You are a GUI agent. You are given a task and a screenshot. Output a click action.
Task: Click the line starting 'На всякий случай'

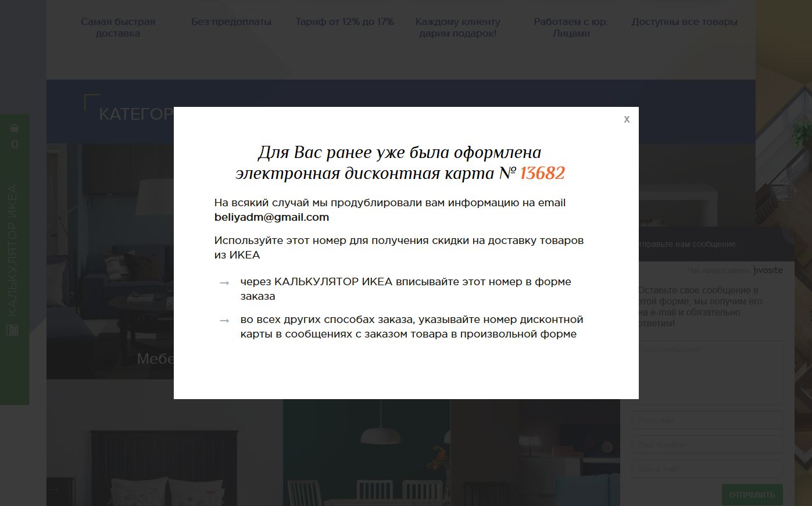(390, 210)
